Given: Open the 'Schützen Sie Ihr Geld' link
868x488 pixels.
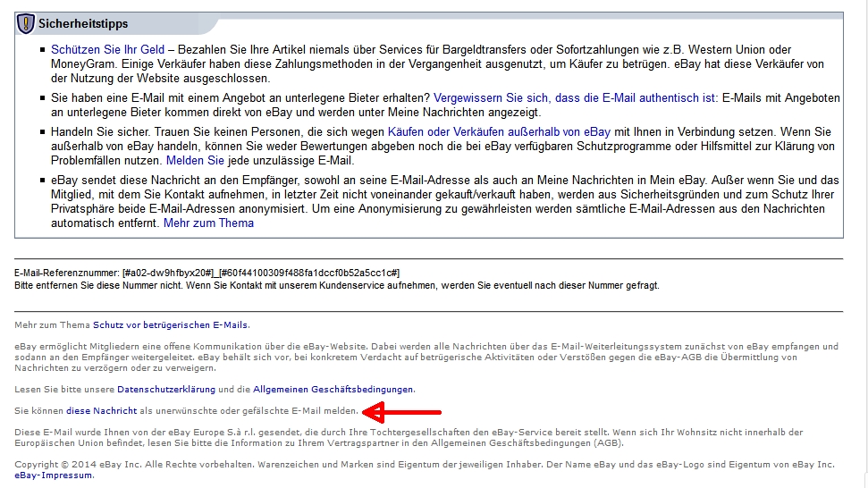Looking at the screenshot, I should pyautogui.click(x=108, y=50).
